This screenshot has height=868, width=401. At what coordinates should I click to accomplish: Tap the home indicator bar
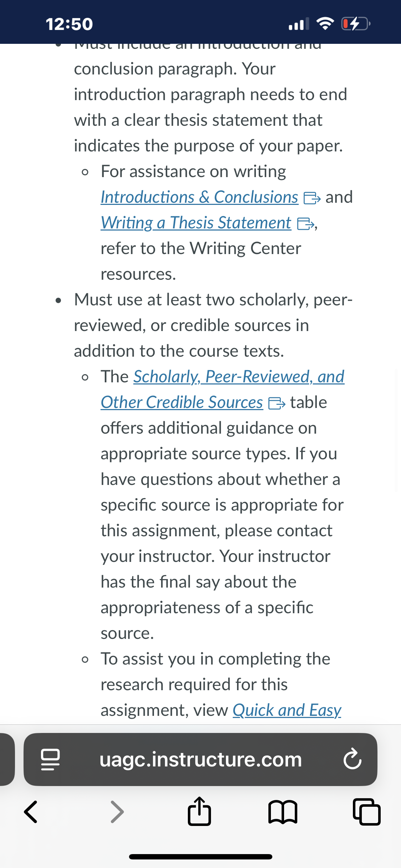tap(201, 857)
